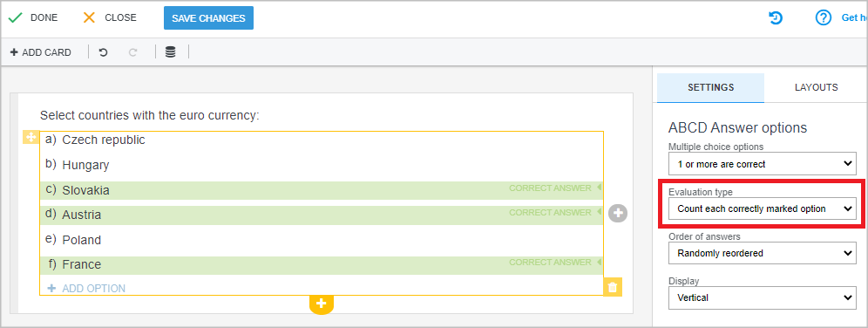
Task: Open Evaluation type dropdown
Action: coord(763,208)
